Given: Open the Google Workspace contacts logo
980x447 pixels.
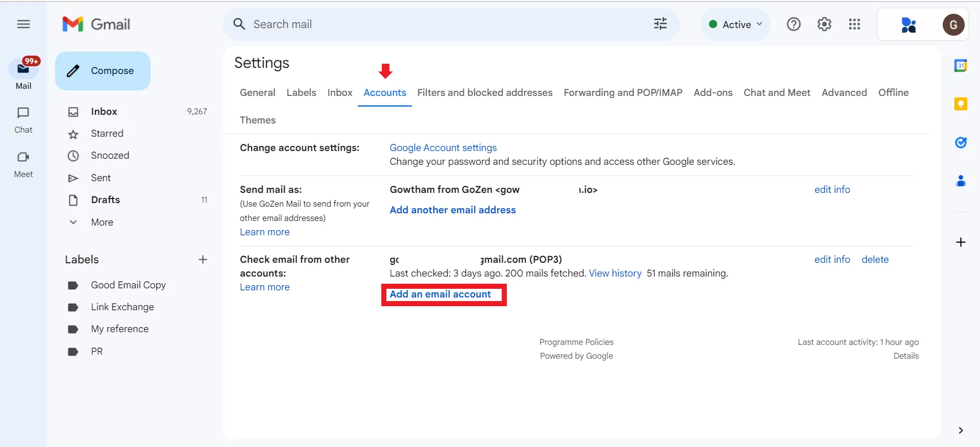Looking at the screenshot, I should (909, 24).
